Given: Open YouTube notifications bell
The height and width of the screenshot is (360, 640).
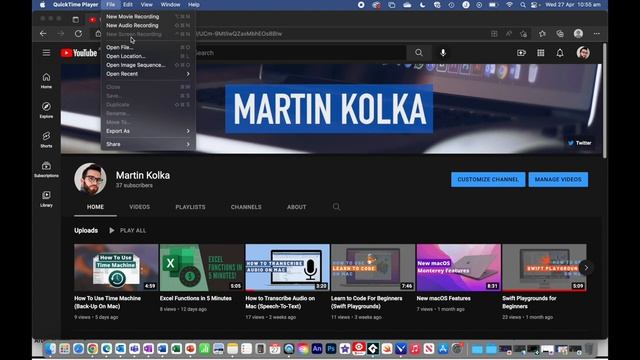Looking at the screenshot, I should [560, 53].
